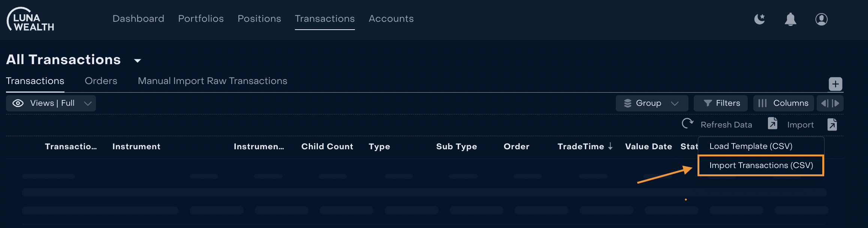Open the Views | Full dropdown
868x228 pixels.
pyautogui.click(x=51, y=103)
